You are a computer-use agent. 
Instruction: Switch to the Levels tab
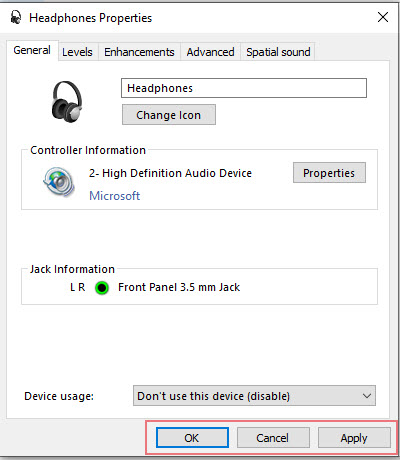(77, 52)
